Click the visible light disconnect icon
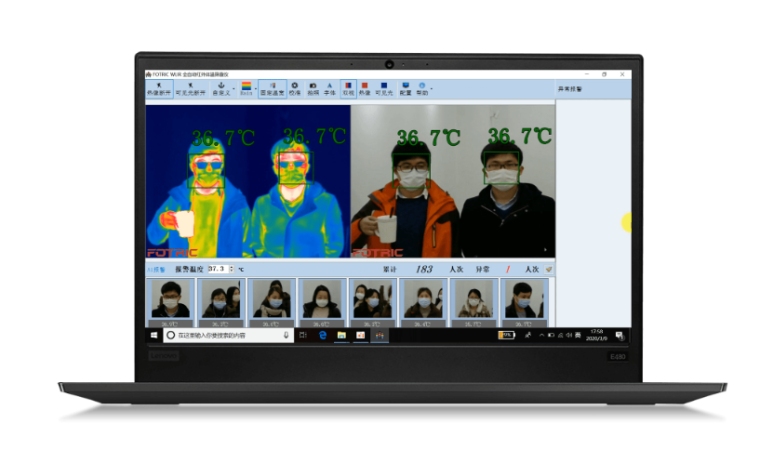 (x=188, y=88)
